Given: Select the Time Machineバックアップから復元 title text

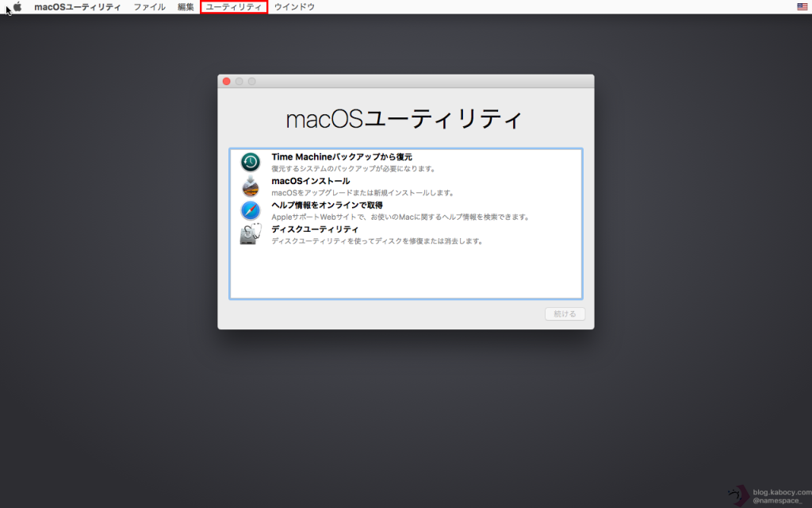Looking at the screenshot, I should 341,157.
